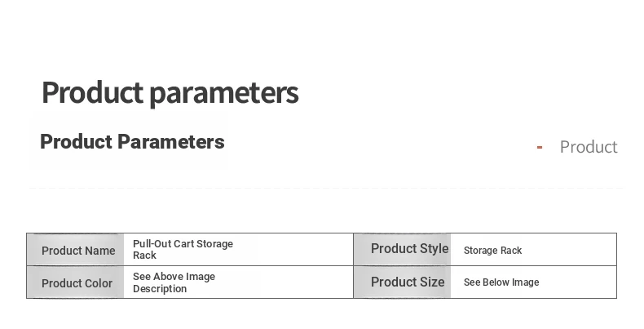Select the Product Style label cell
The image size is (644, 329).
[409, 249]
